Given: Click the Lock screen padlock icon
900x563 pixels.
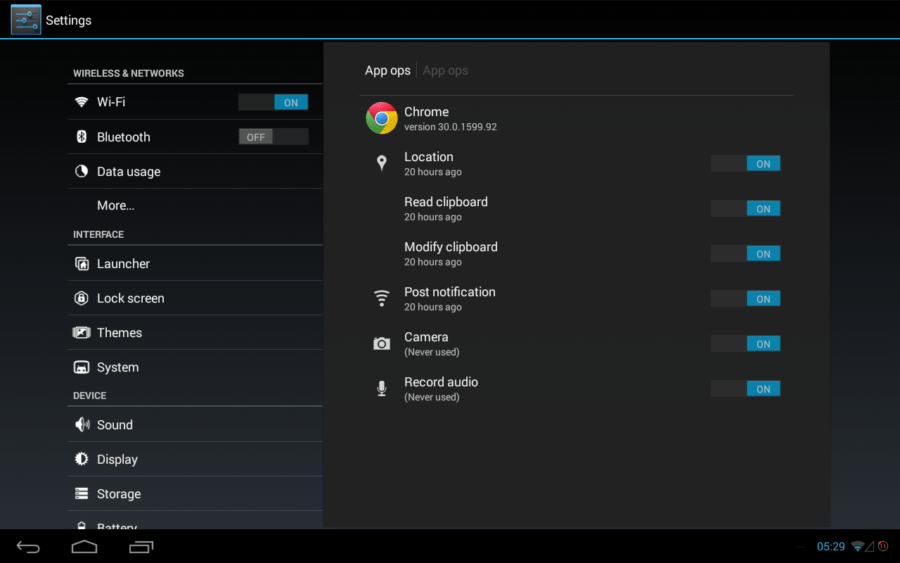Looking at the screenshot, I should point(82,298).
